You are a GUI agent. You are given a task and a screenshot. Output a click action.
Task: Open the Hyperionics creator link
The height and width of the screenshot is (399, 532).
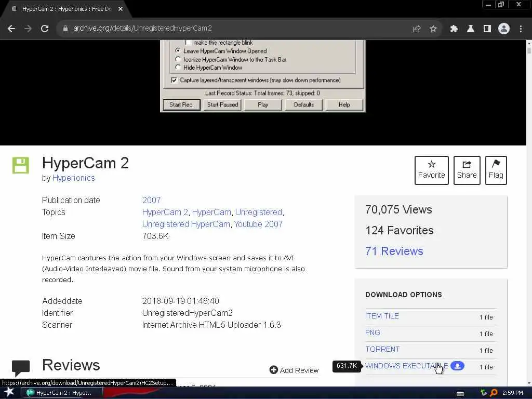coord(74,178)
